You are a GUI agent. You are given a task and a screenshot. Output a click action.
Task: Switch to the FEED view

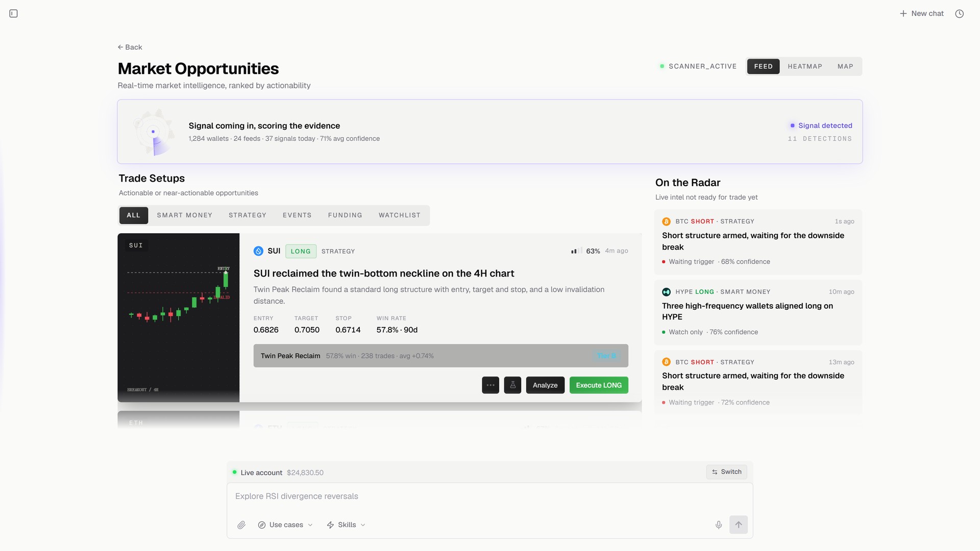[x=763, y=66]
